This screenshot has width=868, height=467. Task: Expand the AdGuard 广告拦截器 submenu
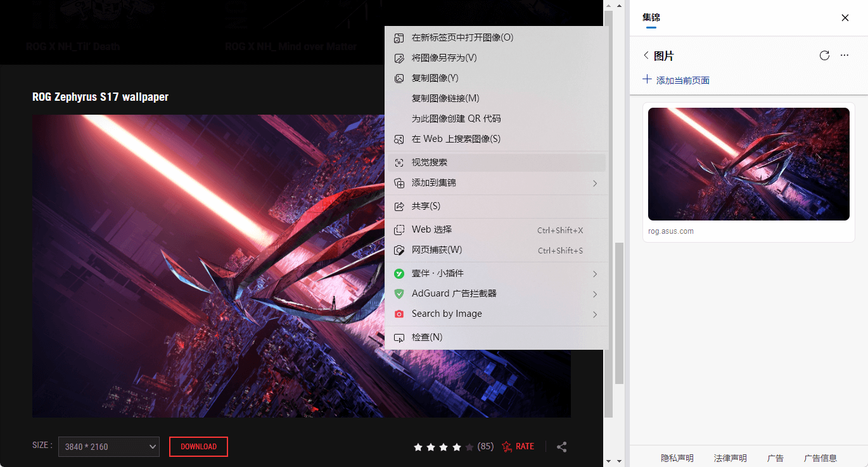[x=454, y=293]
